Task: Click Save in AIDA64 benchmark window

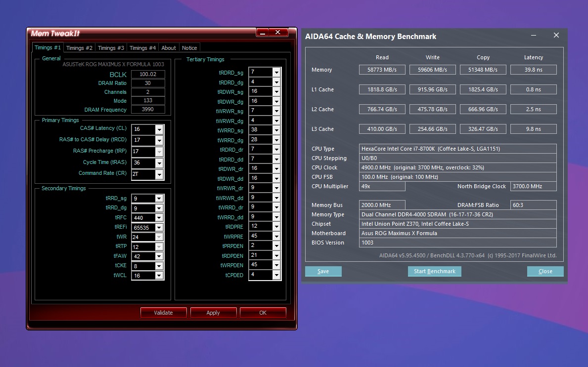Action: [323, 272]
